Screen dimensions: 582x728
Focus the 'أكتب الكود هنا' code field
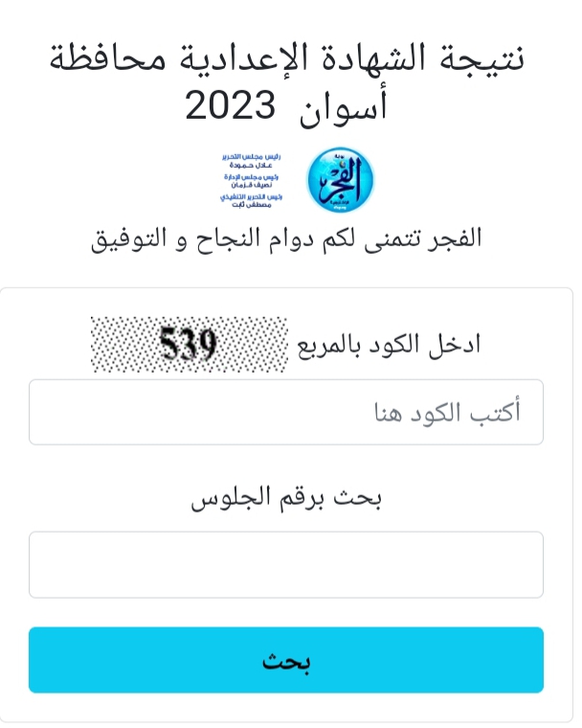click(x=286, y=412)
